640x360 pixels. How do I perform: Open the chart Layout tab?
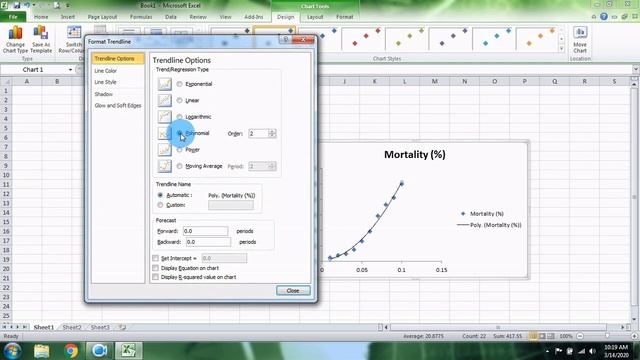[x=315, y=17]
